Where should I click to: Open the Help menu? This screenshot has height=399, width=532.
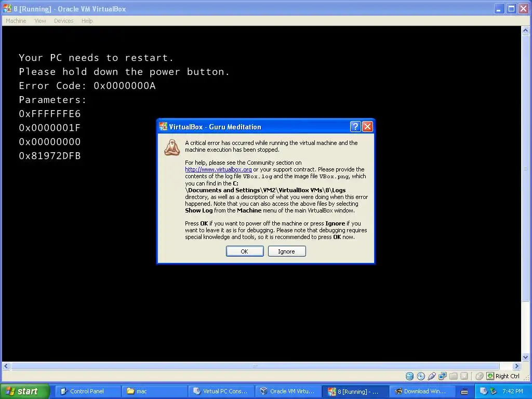click(87, 21)
